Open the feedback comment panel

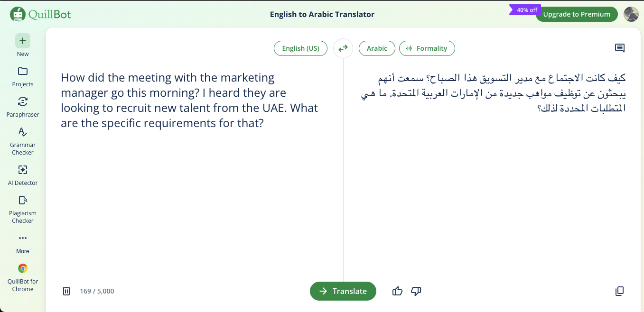tap(619, 48)
